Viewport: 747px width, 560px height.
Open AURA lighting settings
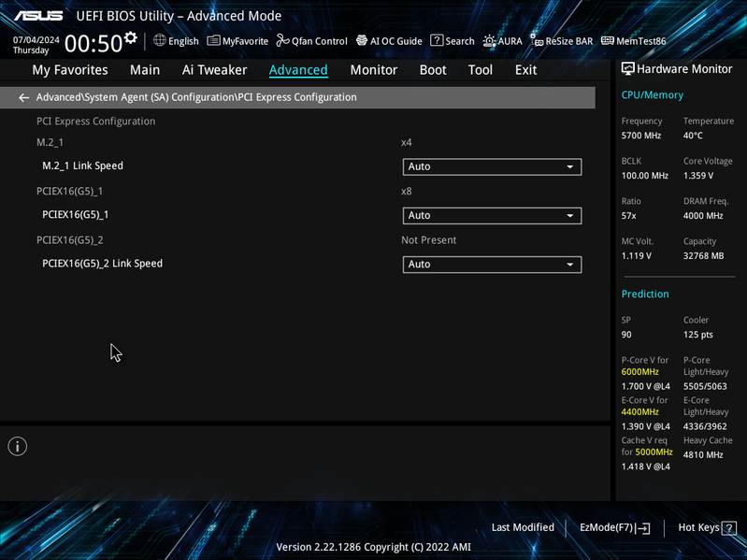[x=503, y=41]
